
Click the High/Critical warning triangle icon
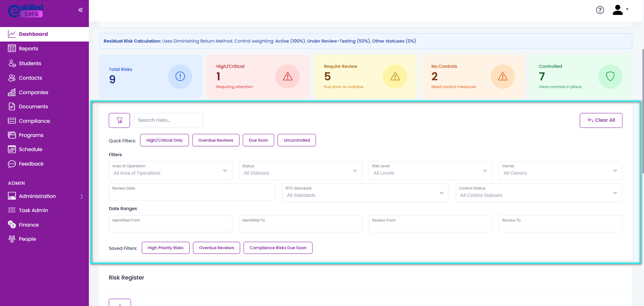pyautogui.click(x=287, y=76)
